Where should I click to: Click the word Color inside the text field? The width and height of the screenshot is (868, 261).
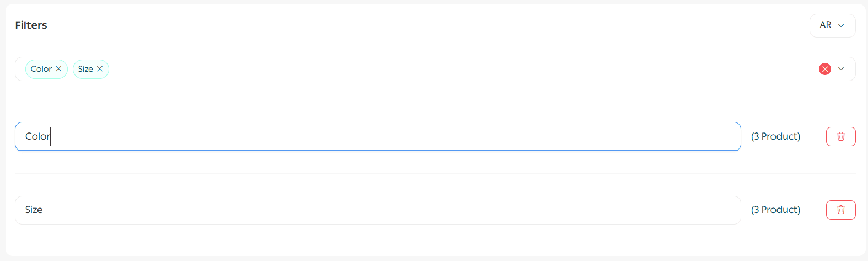(37, 136)
